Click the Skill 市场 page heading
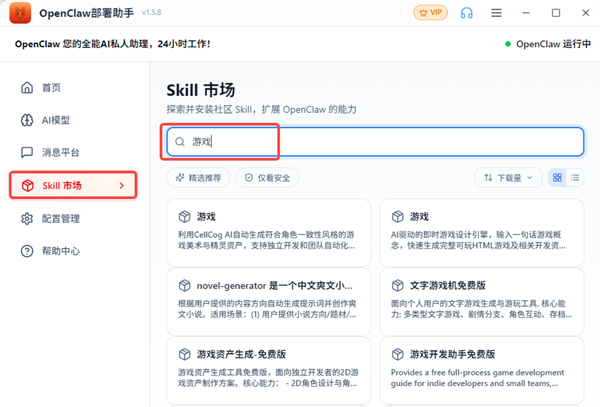 pyautogui.click(x=201, y=90)
